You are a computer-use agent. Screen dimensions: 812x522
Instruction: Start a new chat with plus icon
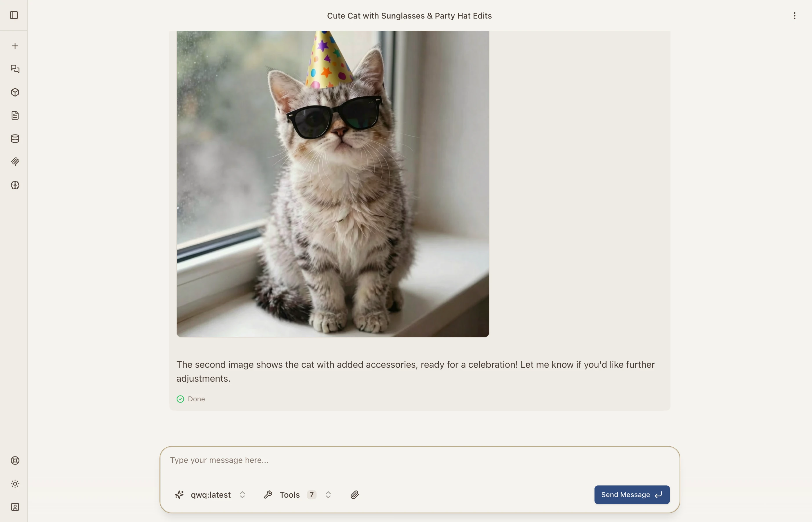point(15,46)
